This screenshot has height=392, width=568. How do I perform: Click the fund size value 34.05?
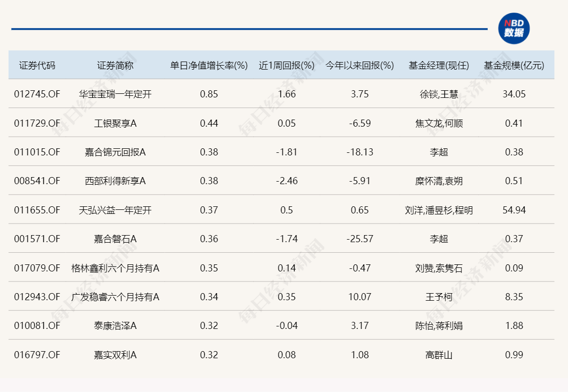coord(514,94)
